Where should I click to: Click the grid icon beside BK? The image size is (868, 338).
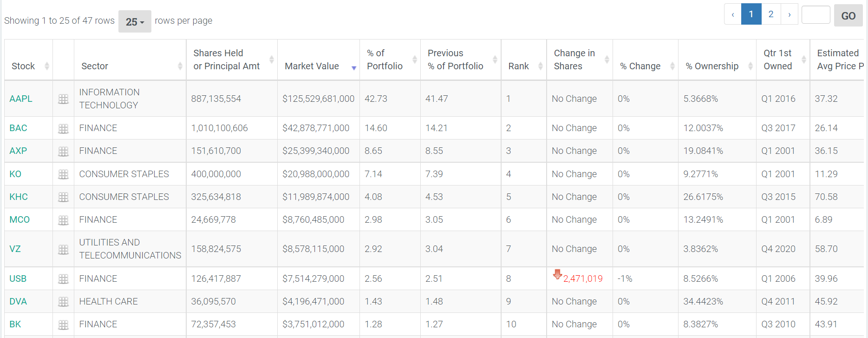pos(64,325)
